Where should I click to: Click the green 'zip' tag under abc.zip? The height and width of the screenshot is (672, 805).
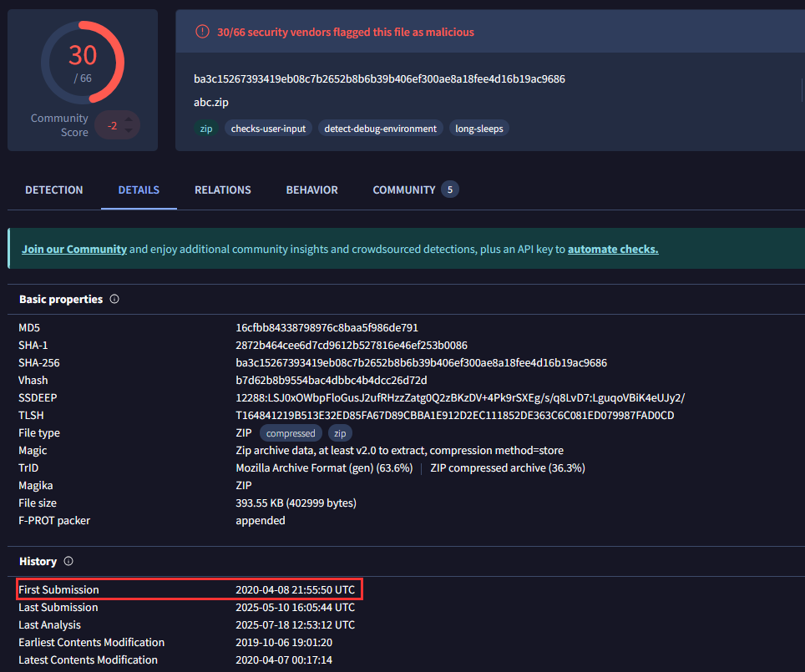[205, 129]
